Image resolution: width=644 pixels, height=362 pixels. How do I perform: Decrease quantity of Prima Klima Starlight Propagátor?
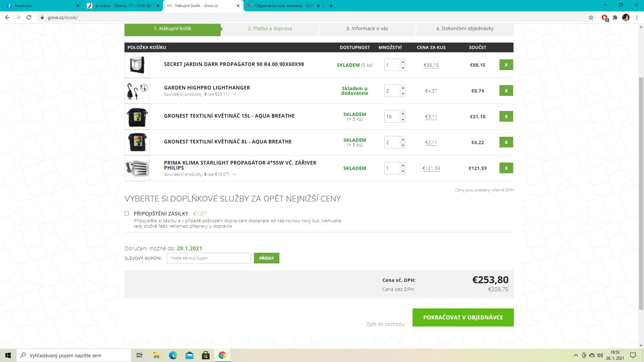tap(403, 171)
